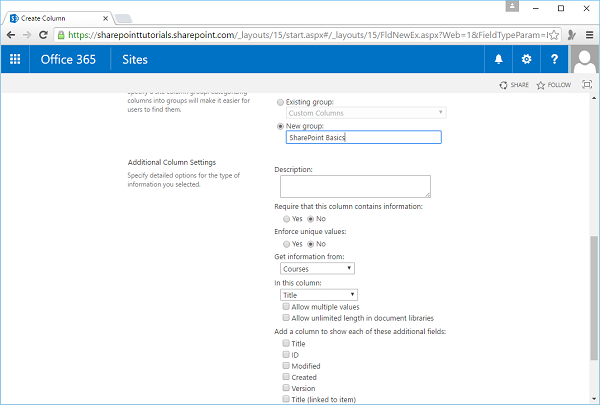This screenshot has height=405, width=600.
Task: Check Allow multiple values
Action: pos(286,306)
